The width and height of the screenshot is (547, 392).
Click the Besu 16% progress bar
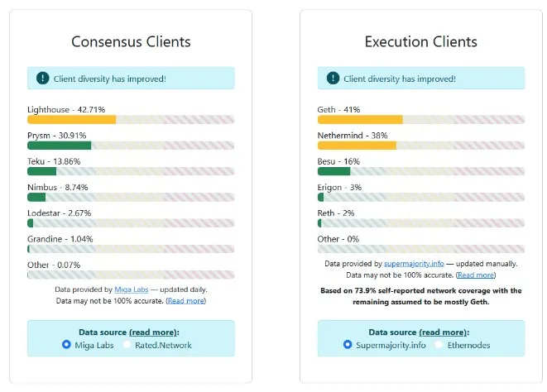(420, 171)
